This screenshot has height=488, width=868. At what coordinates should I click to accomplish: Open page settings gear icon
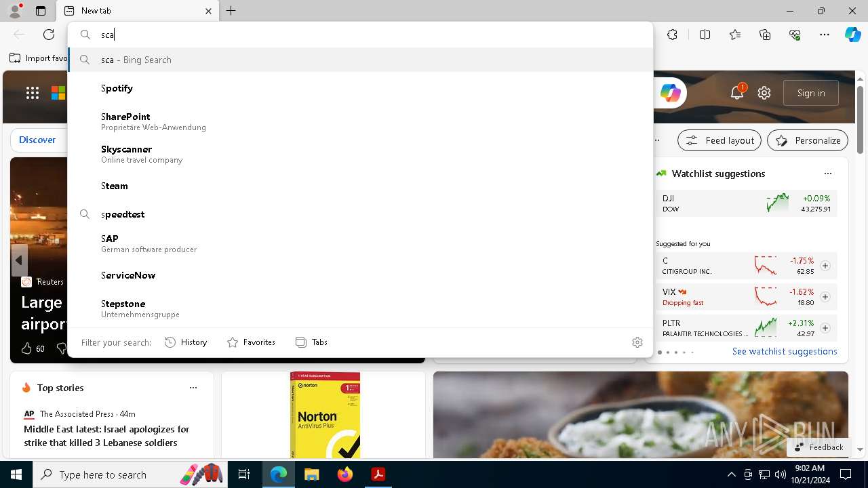click(764, 93)
